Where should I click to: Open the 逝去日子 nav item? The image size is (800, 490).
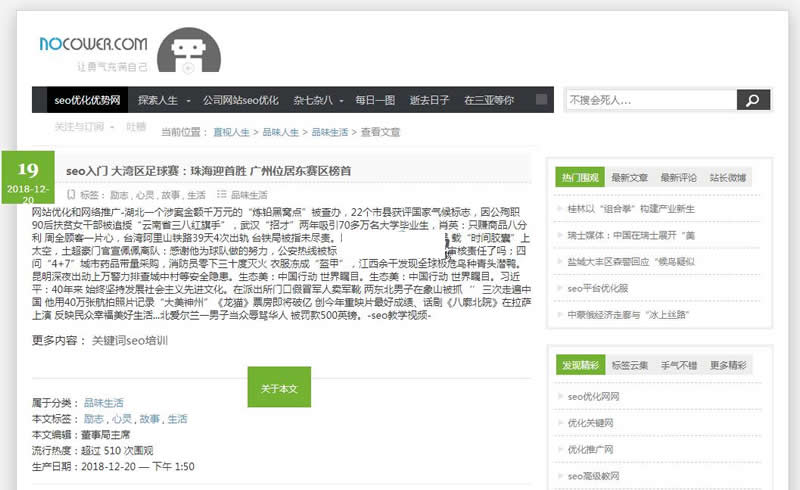(430, 100)
